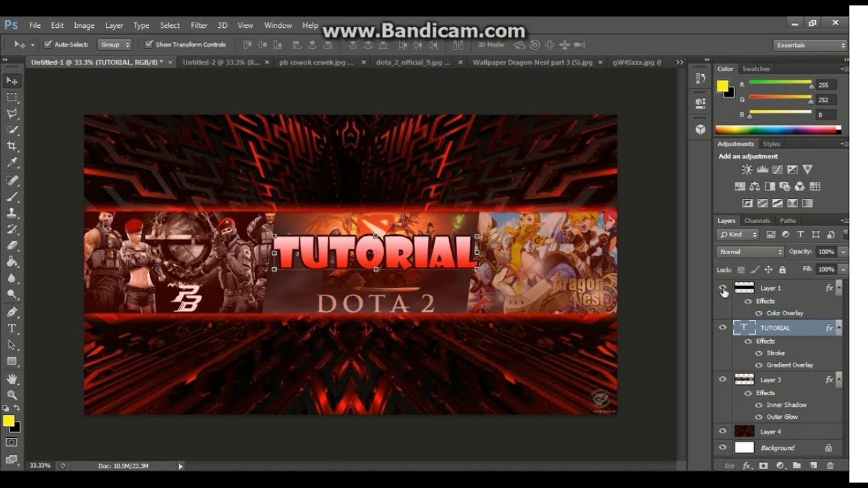Open the Filter menu
The image size is (868, 488).
click(199, 25)
